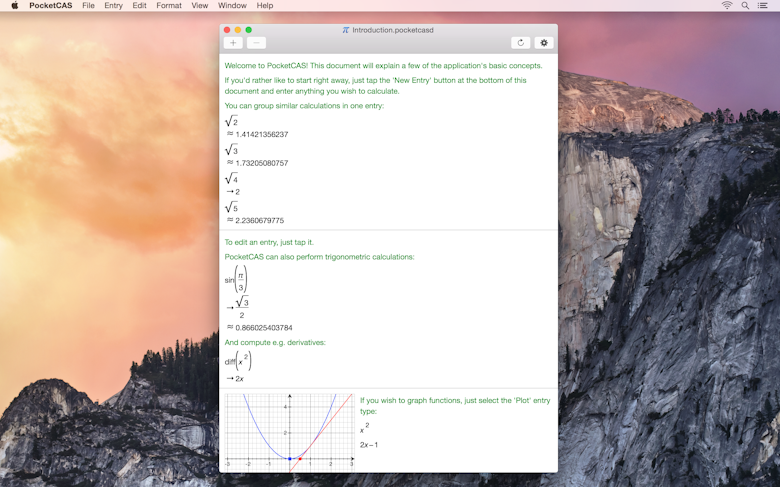Click the plot function x²
Screen dimensions: 780x487
click(365, 428)
